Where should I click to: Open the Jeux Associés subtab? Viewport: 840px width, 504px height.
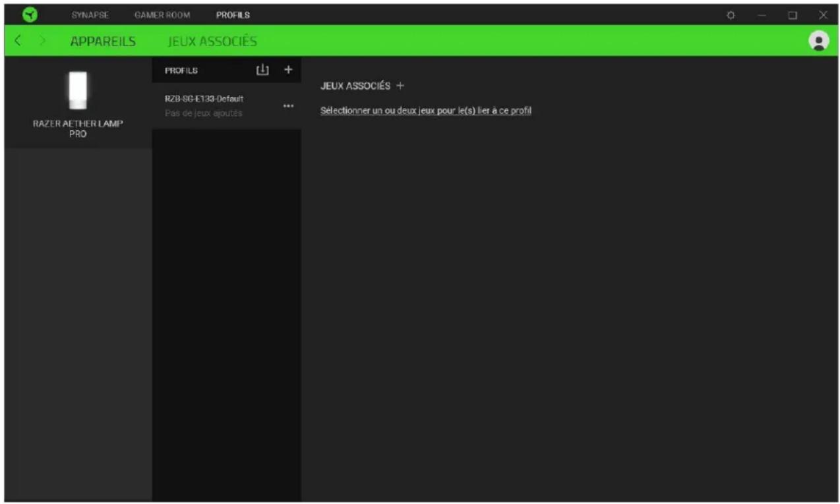point(212,41)
